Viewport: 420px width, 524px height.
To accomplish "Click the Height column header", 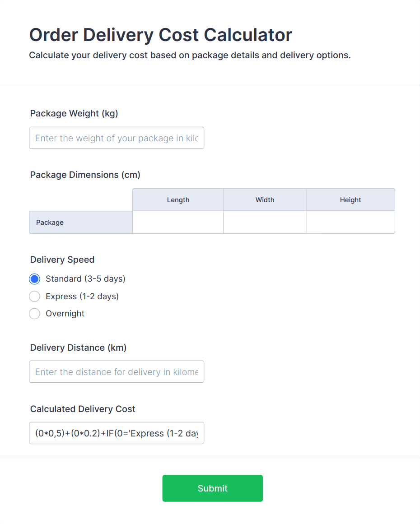I will click(350, 200).
